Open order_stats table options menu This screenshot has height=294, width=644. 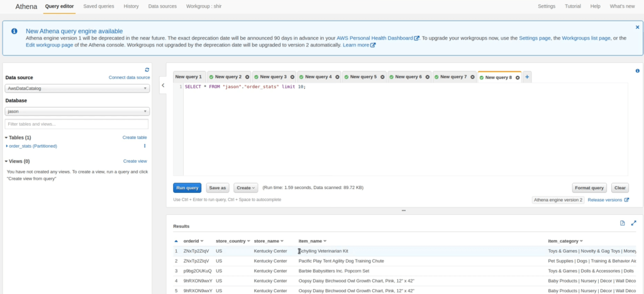pyautogui.click(x=145, y=146)
